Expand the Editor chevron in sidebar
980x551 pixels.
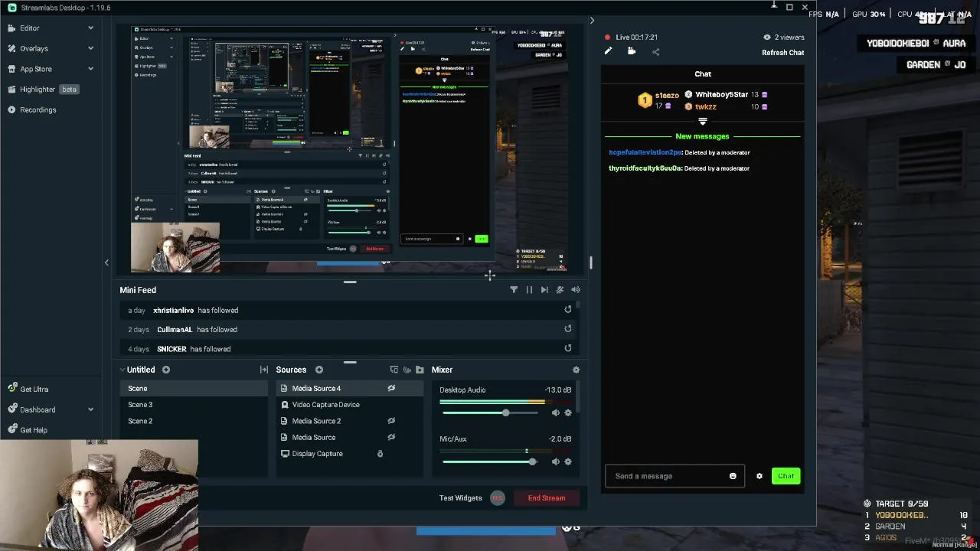pyautogui.click(x=90, y=28)
